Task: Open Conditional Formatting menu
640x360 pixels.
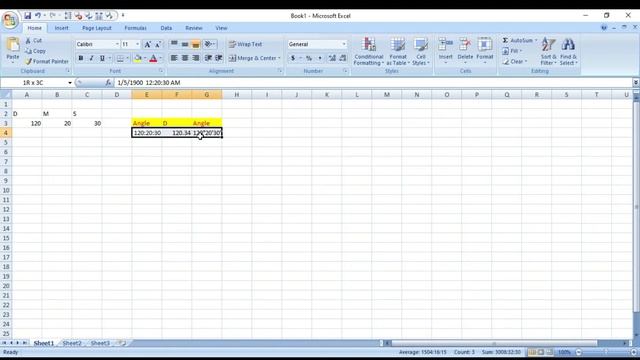Action: 369,51
